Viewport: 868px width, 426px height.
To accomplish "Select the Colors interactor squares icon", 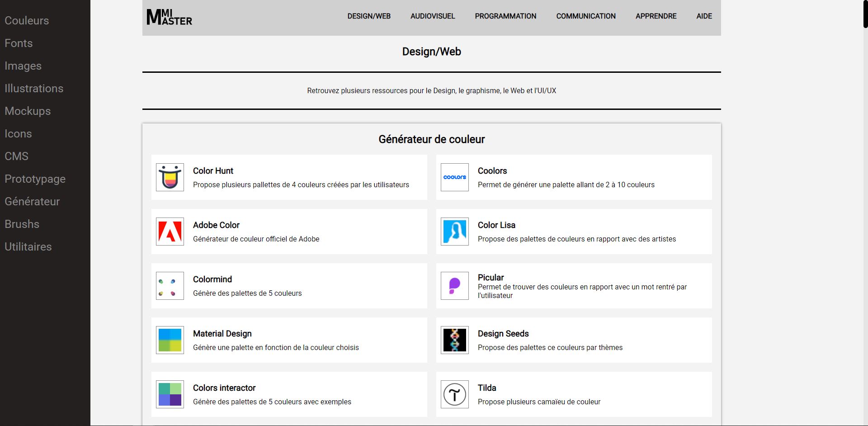I will pyautogui.click(x=170, y=394).
